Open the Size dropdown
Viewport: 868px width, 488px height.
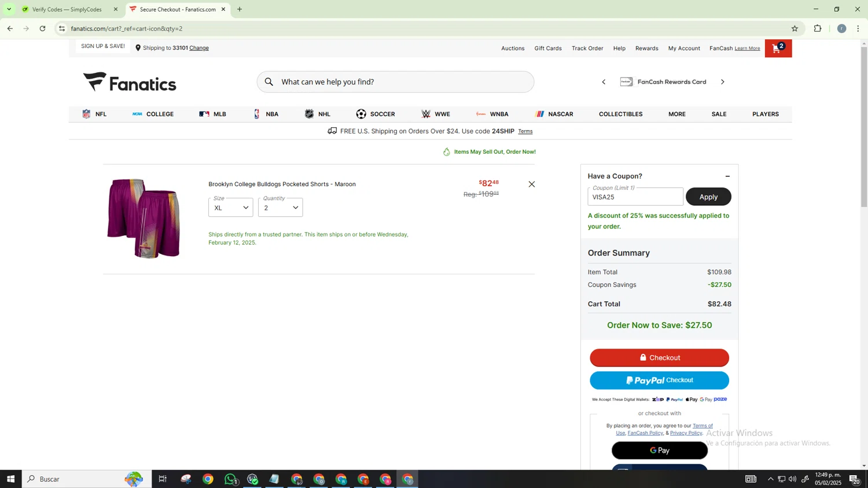tap(230, 208)
